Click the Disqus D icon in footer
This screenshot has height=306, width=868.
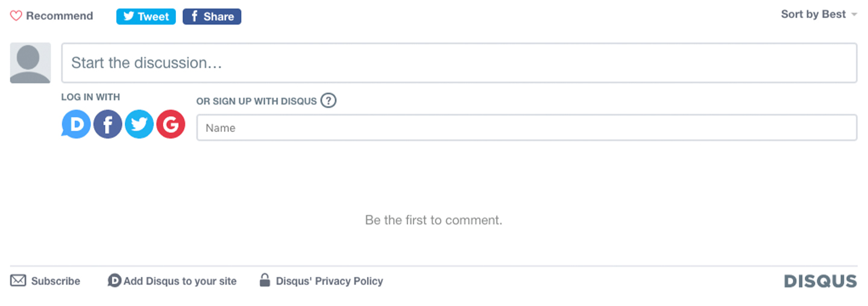115,281
